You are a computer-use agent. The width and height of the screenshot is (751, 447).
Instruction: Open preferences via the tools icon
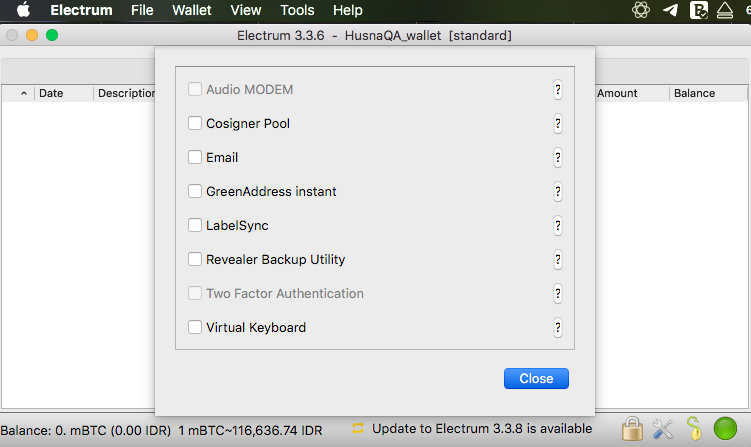pyautogui.click(x=663, y=429)
